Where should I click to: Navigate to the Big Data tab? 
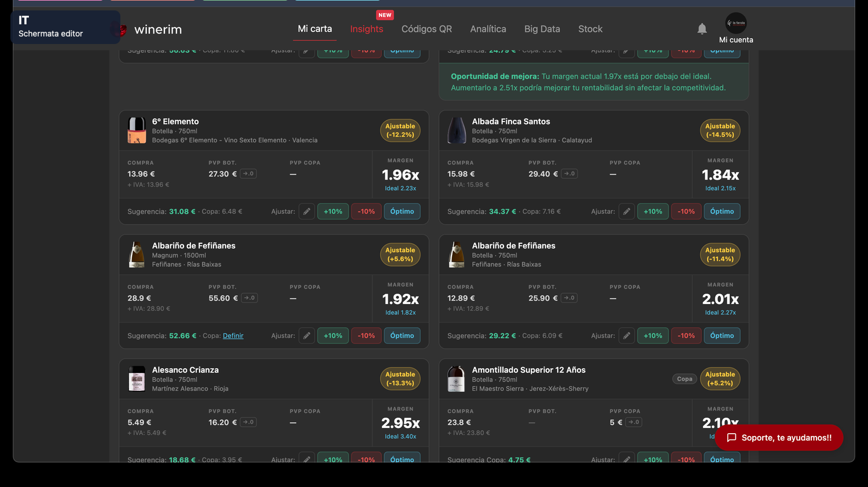542,29
